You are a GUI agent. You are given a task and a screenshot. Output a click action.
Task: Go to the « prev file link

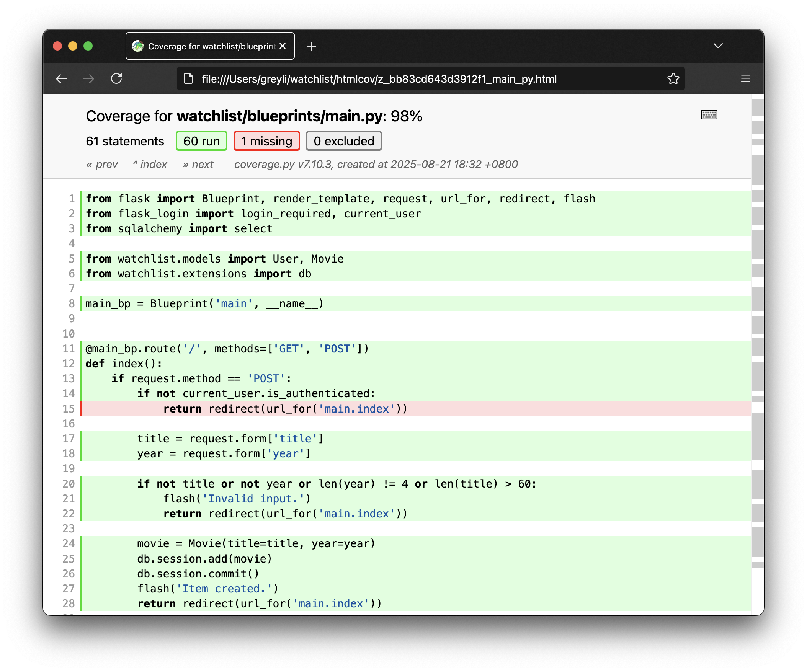click(x=102, y=165)
